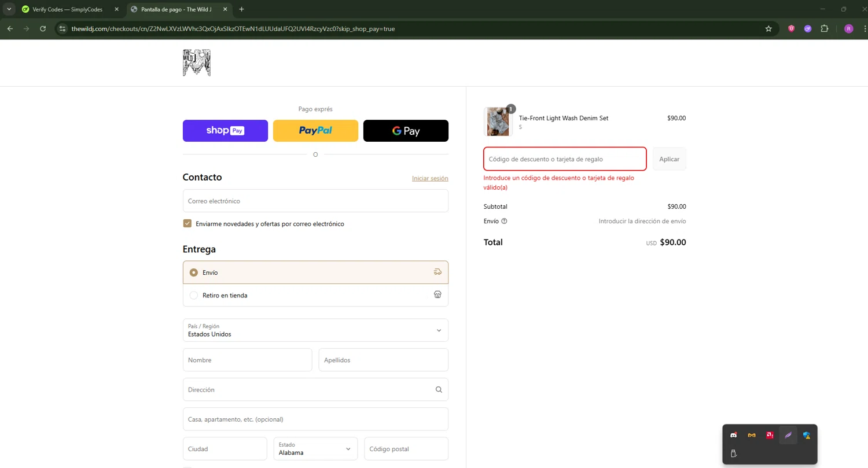Click the Tie-Front Light Wash Denim Set name
The width and height of the screenshot is (868, 468).
(564, 118)
